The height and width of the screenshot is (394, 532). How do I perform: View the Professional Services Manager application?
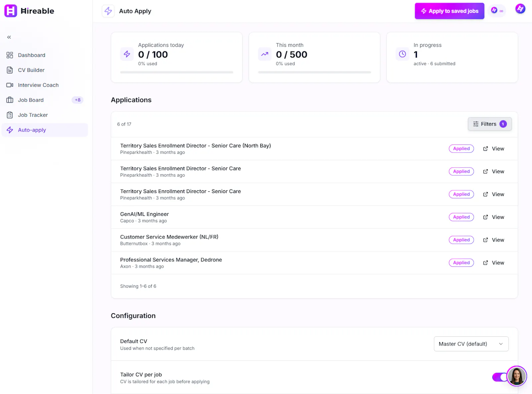(494, 263)
